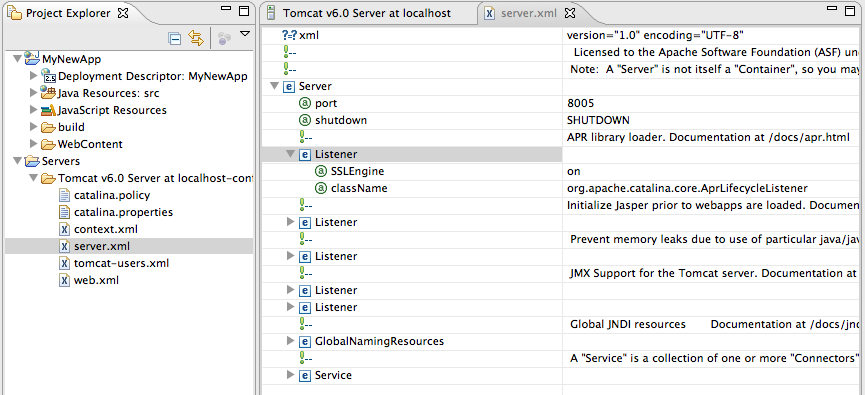Click the shutdown attribute icon

click(x=305, y=120)
